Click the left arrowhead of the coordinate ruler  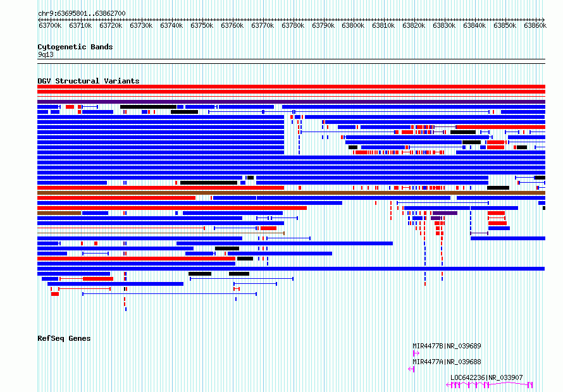coord(39,20)
